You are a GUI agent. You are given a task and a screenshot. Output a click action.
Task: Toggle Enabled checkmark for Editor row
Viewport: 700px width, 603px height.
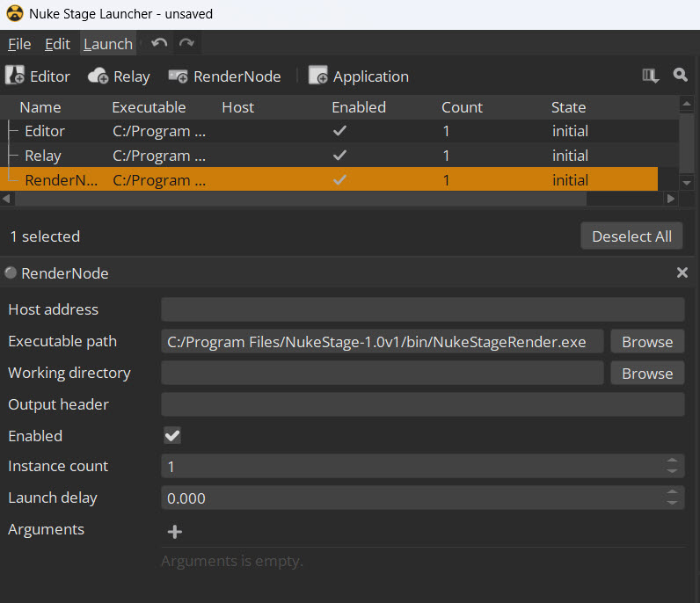[x=339, y=131]
